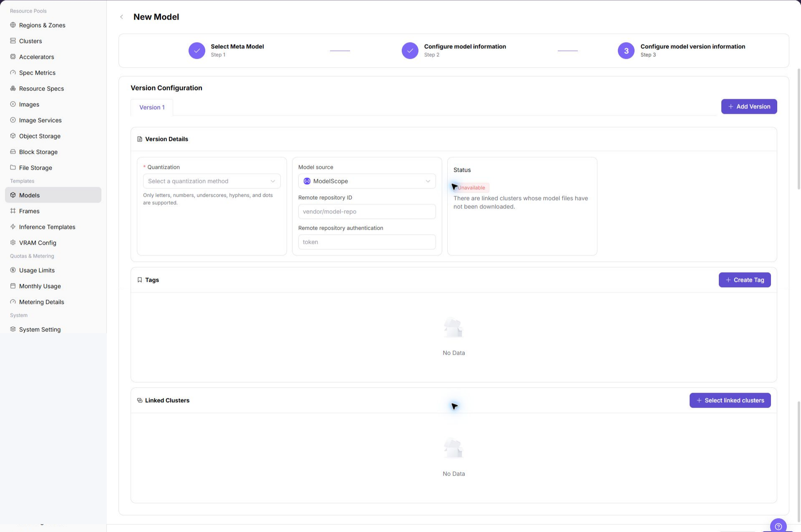Navigate to Monthly Usage page
Screen dimensions: 801x532
[53, 286]
